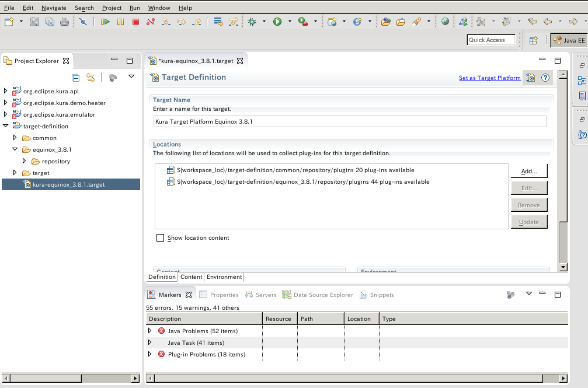Click the Open Task folder icon

401,22
